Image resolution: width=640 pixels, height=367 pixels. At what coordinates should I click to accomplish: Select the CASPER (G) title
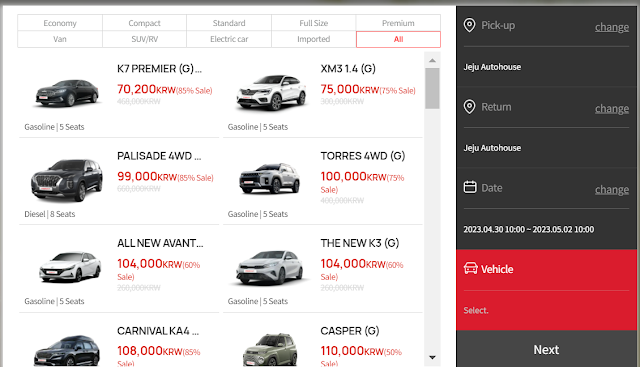point(350,331)
